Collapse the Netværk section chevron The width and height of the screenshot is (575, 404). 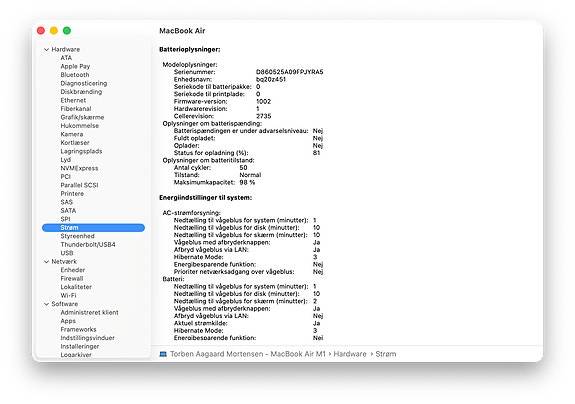(x=46, y=261)
